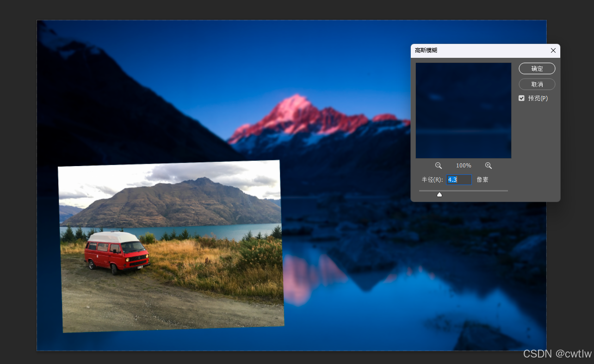Click the red van photo on canvas
This screenshot has height=364, width=594.
[x=171, y=246]
